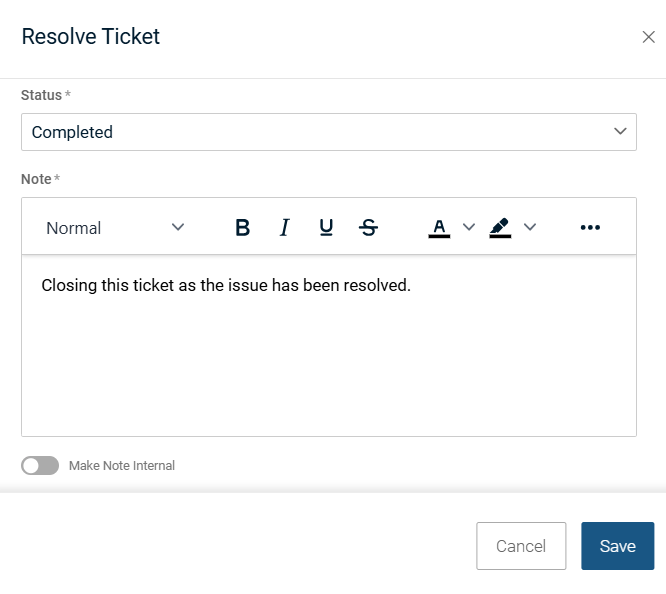Open the highlight color dropdown arrow
The height and width of the screenshot is (594, 666).
click(530, 228)
